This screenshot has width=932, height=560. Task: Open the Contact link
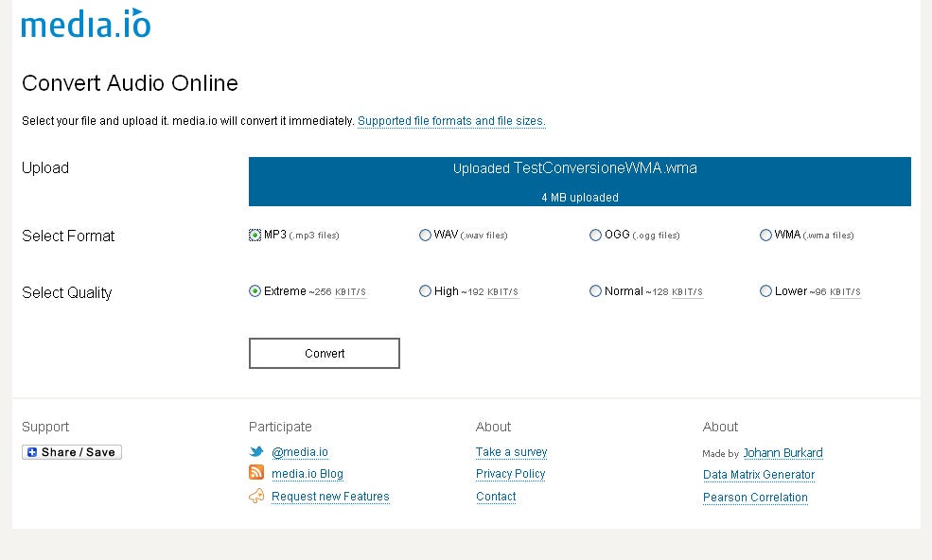(496, 497)
